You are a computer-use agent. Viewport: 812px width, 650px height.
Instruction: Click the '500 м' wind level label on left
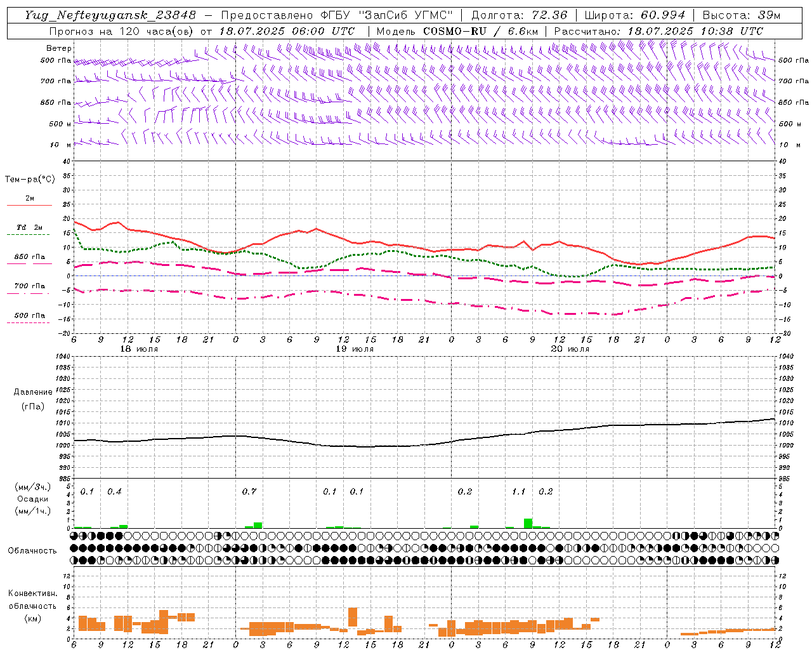coord(60,124)
